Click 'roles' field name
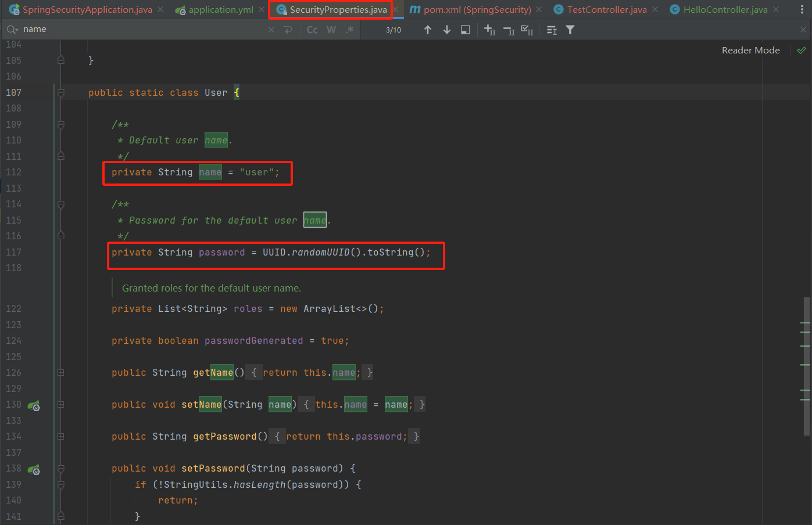The image size is (812, 525). point(248,309)
